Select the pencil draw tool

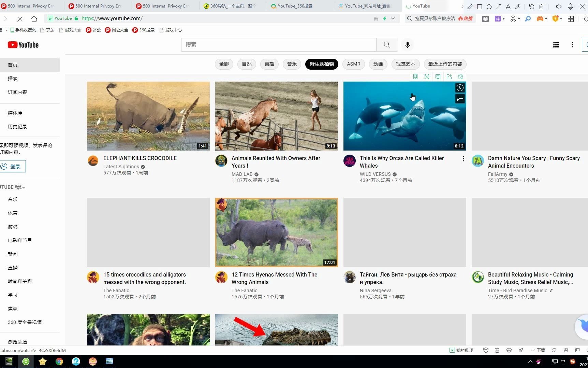(470, 6)
